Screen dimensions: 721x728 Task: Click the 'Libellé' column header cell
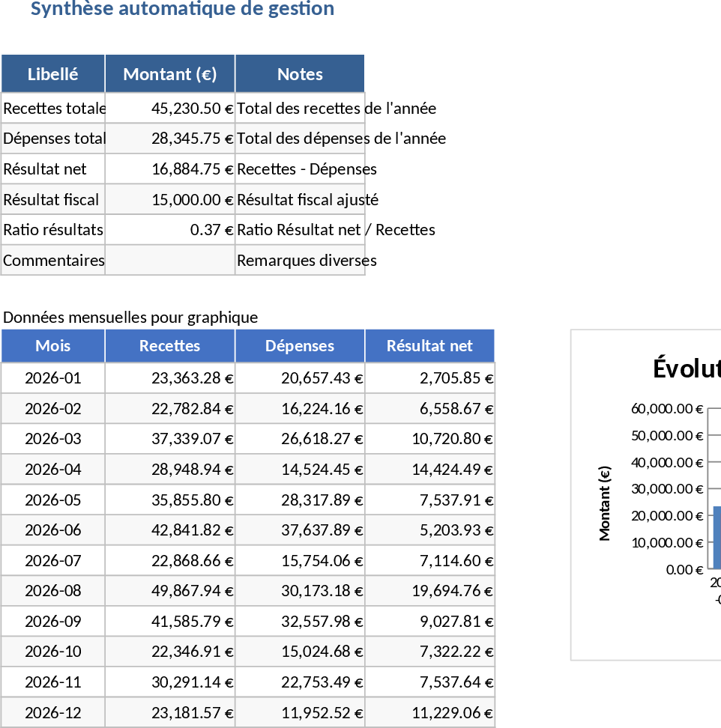click(x=52, y=73)
